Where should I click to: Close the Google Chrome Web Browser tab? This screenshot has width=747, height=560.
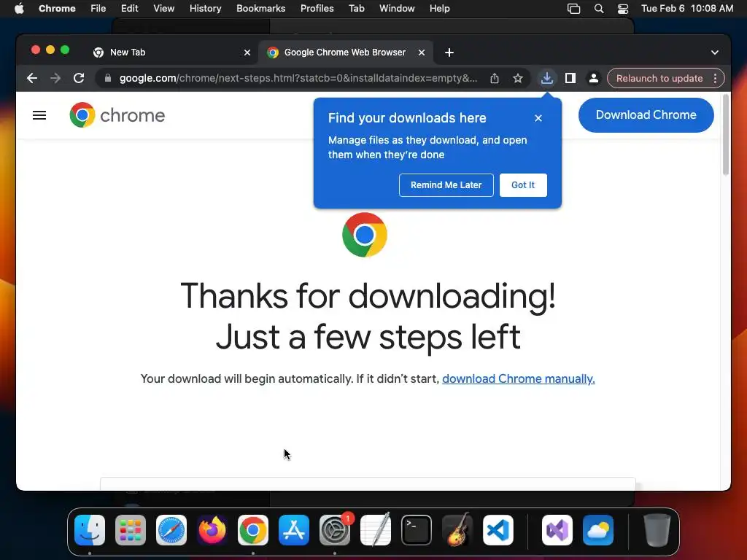coord(422,52)
